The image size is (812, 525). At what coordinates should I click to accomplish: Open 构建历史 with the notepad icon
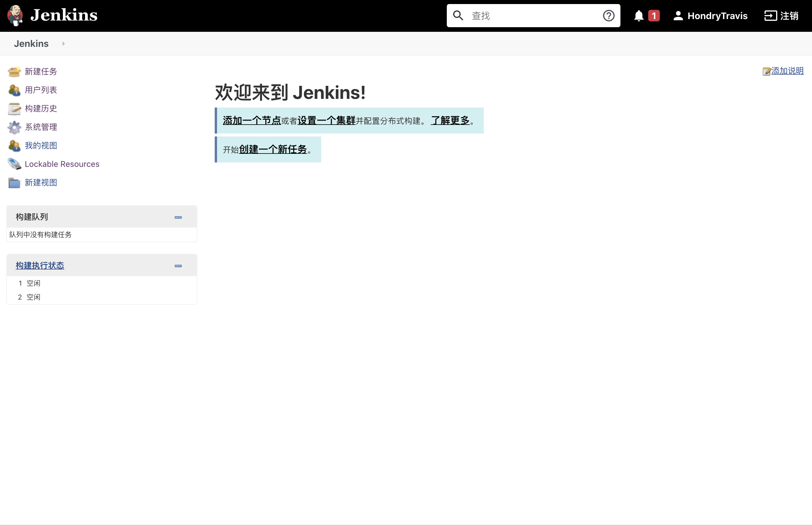(14, 109)
